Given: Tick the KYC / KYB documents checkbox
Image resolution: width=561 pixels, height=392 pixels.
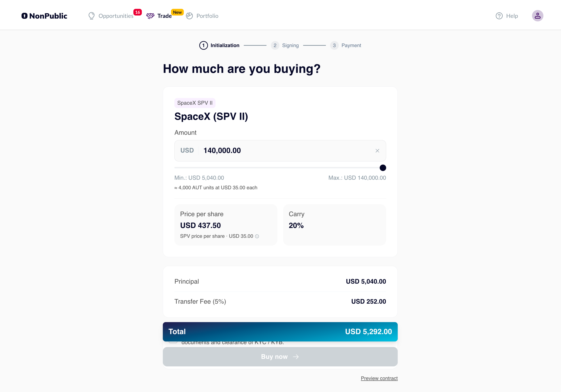Looking at the screenshot, I should (x=173, y=342).
